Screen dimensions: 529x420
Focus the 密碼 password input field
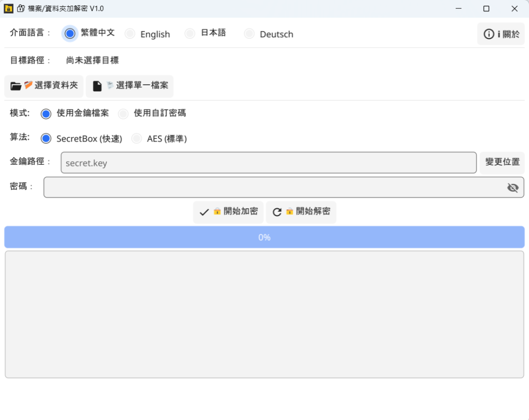[x=274, y=188]
